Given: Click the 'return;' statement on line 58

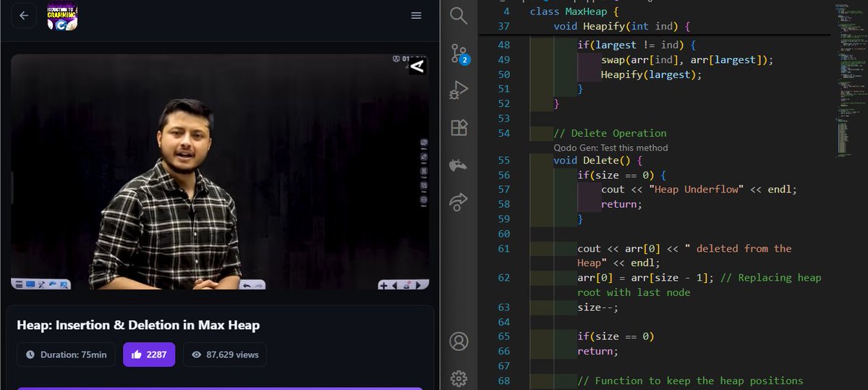Looking at the screenshot, I should 622,204.
